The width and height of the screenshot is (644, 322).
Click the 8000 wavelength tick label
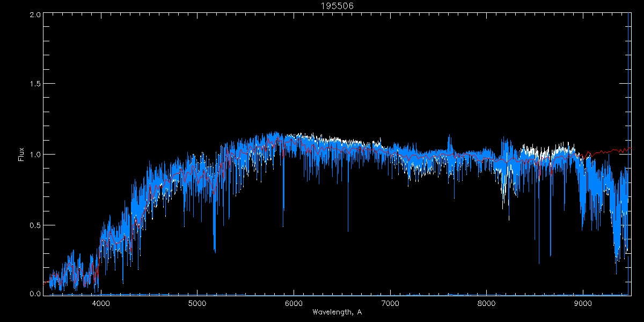coord(487,303)
